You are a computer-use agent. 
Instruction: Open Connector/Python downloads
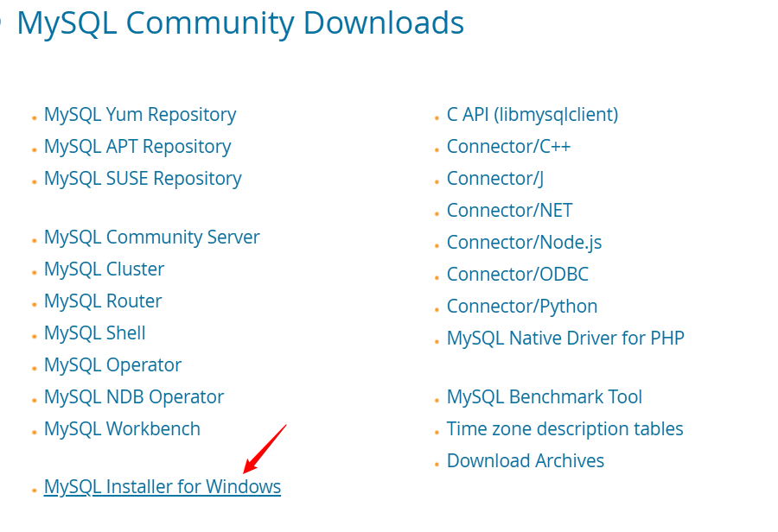pyautogui.click(x=522, y=307)
